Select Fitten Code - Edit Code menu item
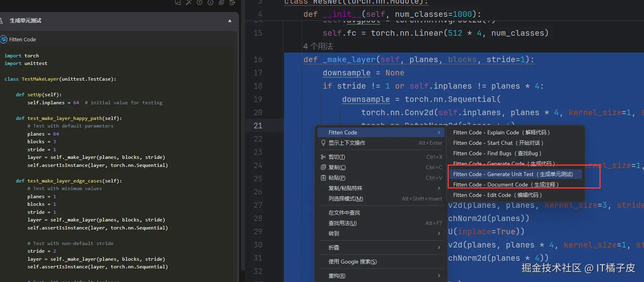Viewport: 644px width, 282px height. click(x=516, y=195)
